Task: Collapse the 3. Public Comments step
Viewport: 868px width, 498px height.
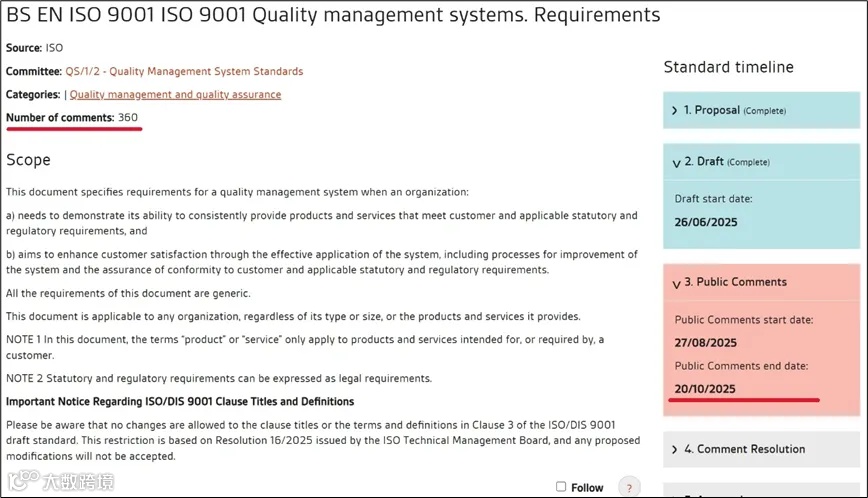Action: pos(761,282)
